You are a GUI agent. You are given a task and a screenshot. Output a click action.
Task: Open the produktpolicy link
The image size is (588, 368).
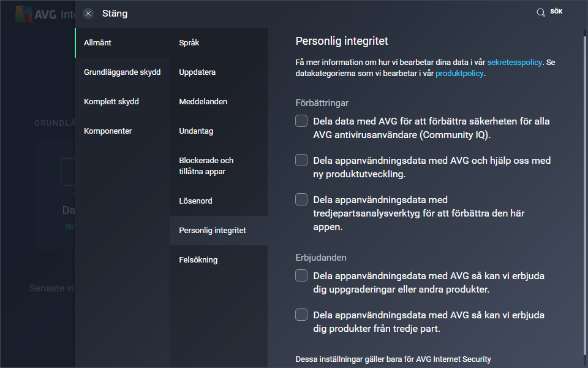pos(459,74)
